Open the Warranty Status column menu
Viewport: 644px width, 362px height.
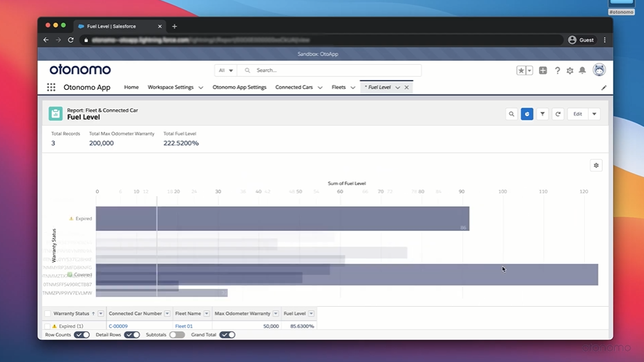pyautogui.click(x=101, y=314)
